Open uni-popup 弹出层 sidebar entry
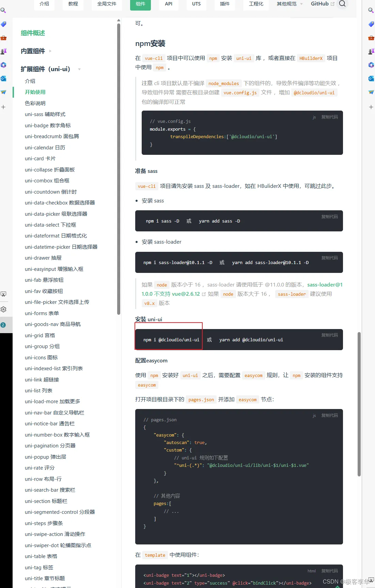This screenshot has width=375, height=588. [45, 457]
